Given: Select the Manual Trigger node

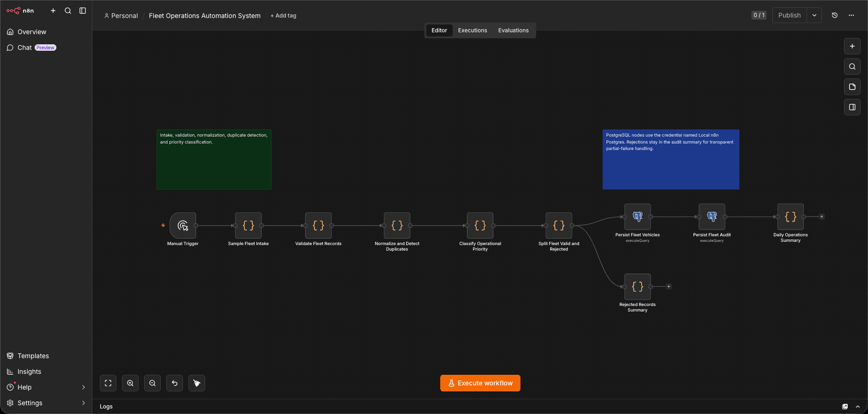Looking at the screenshot, I should pos(183,226).
